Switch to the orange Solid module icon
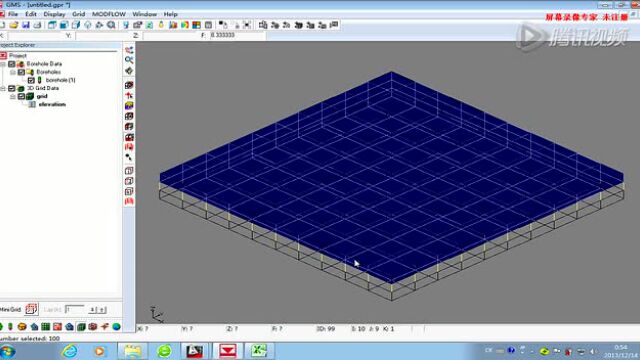This screenshot has height=360, width=640. click(x=22, y=327)
